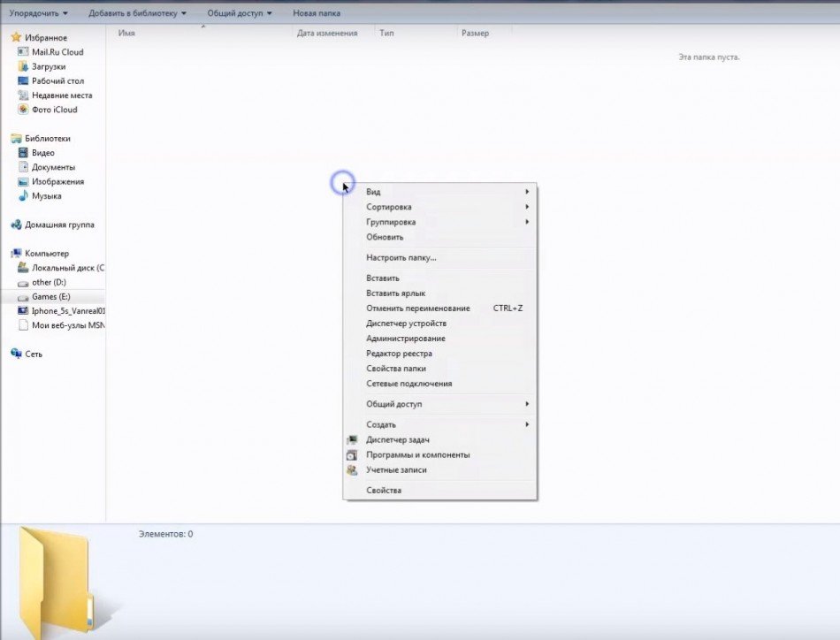Viewport: 840px width, 640px height.
Task: Select the Фото iCloud sidebar icon
Action: (x=24, y=110)
